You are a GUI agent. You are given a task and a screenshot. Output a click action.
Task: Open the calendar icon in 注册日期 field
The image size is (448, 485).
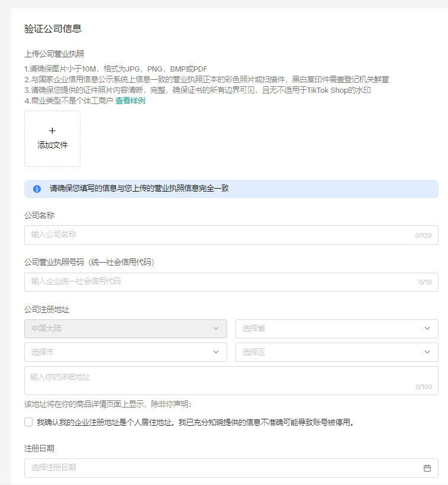[x=427, y=468]
